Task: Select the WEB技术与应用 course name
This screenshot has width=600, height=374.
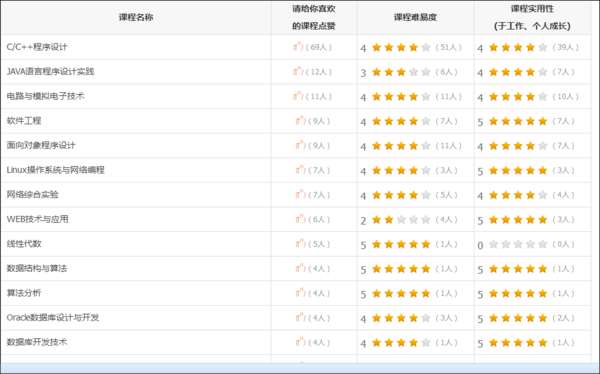Action: click(38, 219)
